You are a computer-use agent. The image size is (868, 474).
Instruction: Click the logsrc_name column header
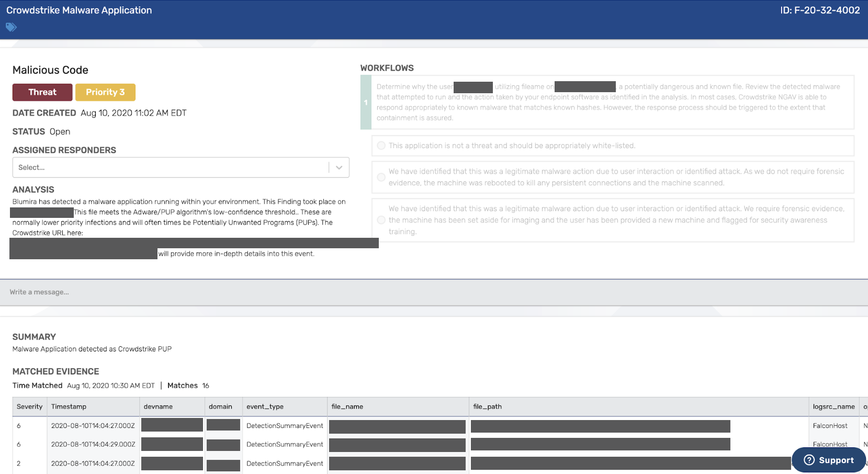pos(833,406)
